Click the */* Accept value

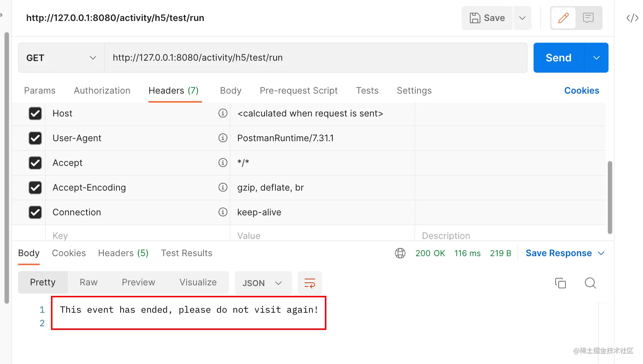(243, 163)
